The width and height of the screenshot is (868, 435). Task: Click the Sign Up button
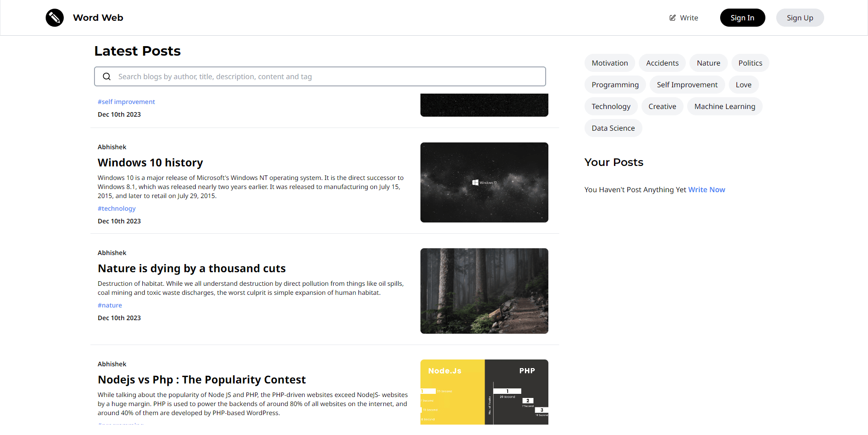coord(800,18)
